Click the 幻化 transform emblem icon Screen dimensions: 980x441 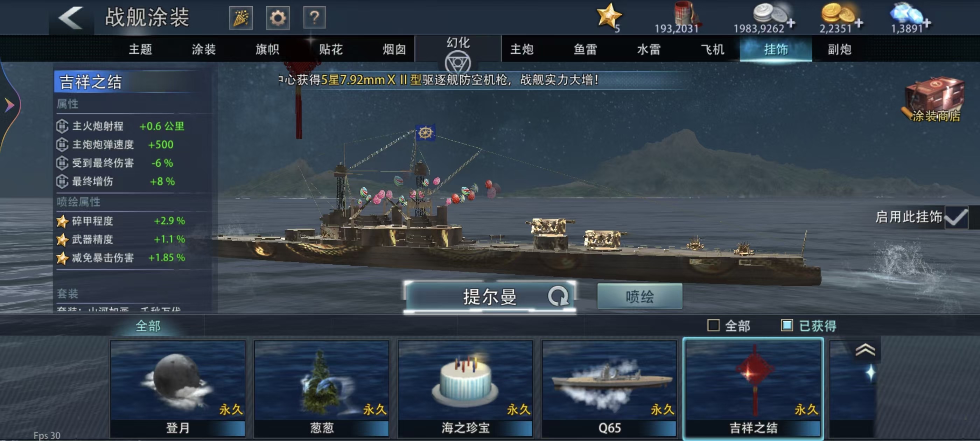(458, 62)
